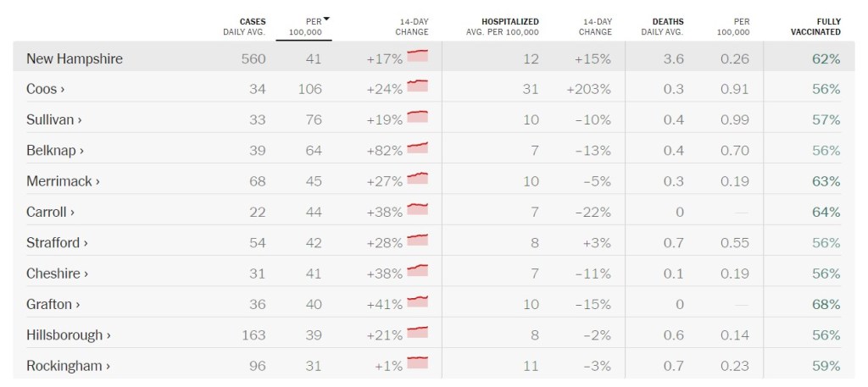This screenshot has height=387, width=868.
Task: Click the Carroll case trend sparkline
Action: click(x=417, y=209)
